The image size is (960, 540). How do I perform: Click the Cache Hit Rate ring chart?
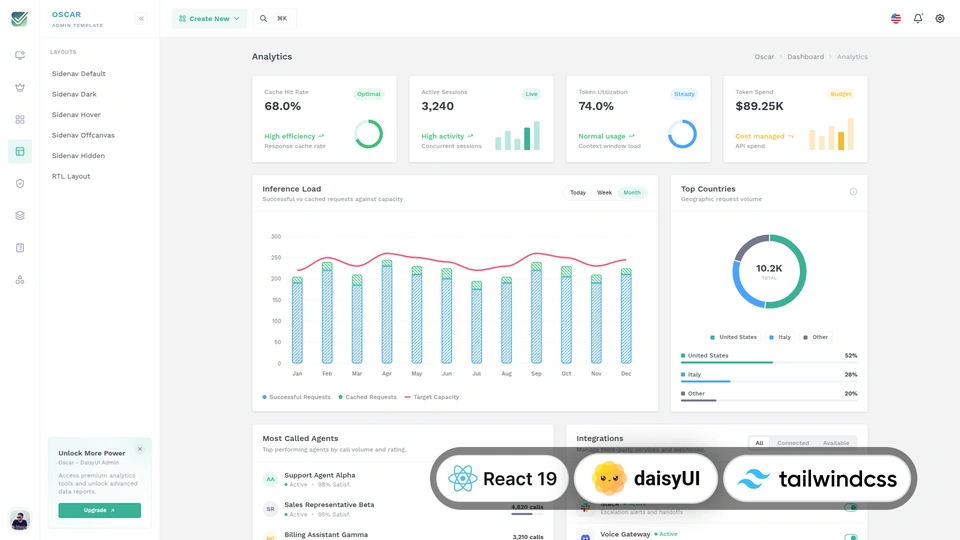point(369,133)
